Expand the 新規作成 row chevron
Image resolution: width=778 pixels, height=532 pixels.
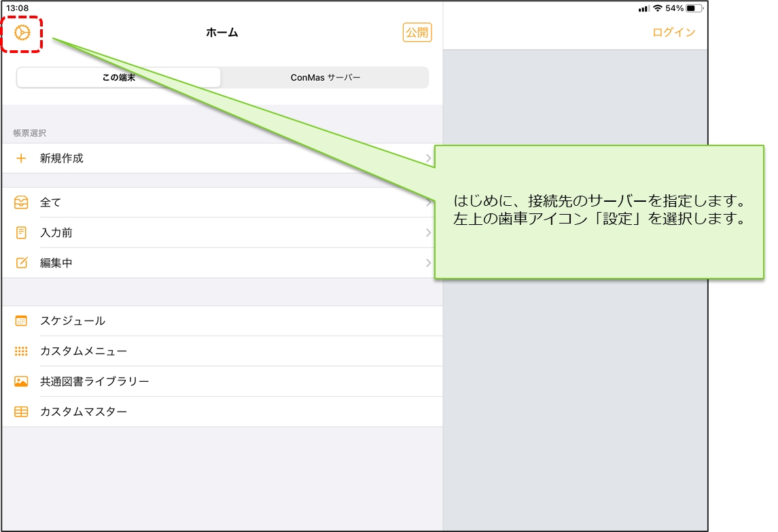(428, 158)
